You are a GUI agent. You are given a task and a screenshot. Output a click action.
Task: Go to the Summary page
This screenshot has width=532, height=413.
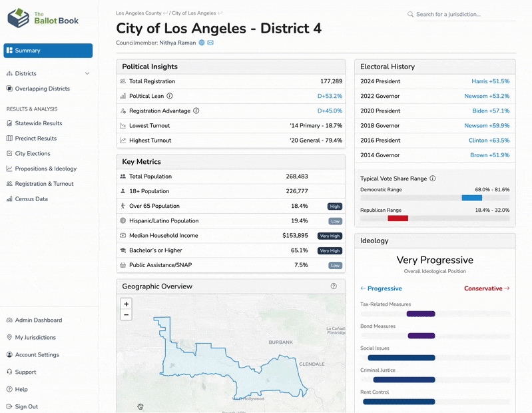48,51
